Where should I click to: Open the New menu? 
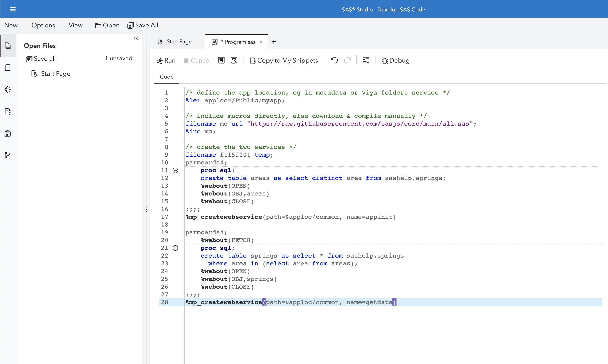pyautogui.click(x=11, y=25)
